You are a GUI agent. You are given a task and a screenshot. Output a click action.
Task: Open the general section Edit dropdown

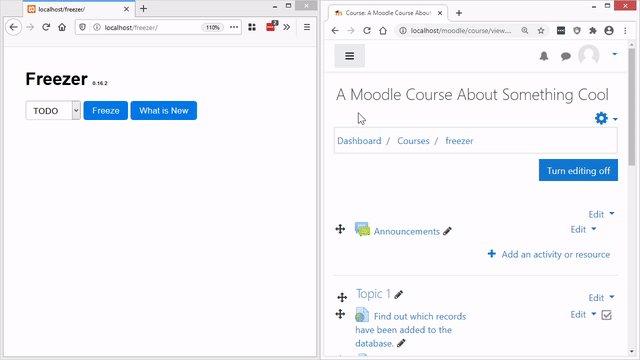pyautogui.click(x=601, y=214)
